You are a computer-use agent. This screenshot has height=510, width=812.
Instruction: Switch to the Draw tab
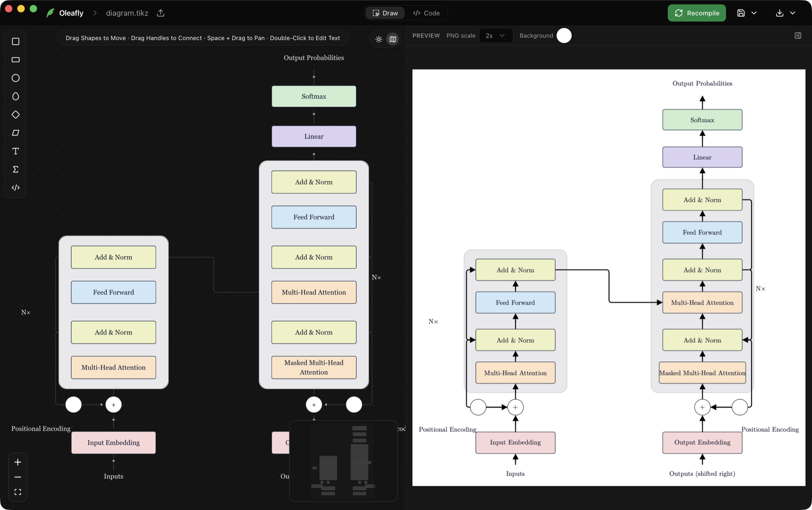(385, 13)
